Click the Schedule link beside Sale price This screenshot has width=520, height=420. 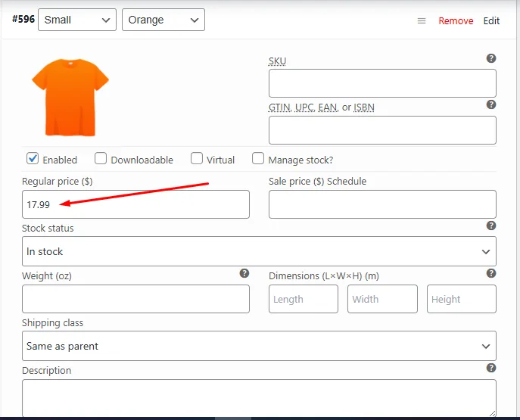(347, 182)
